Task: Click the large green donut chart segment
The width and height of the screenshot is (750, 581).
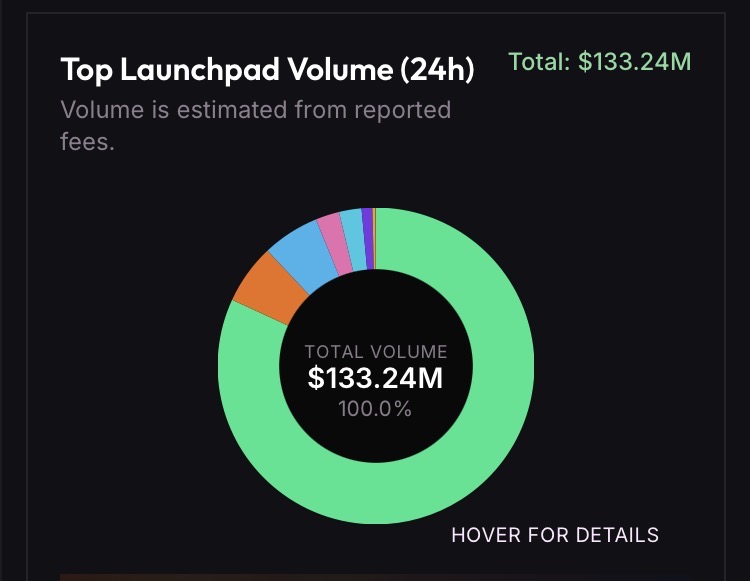Action: 470,440
